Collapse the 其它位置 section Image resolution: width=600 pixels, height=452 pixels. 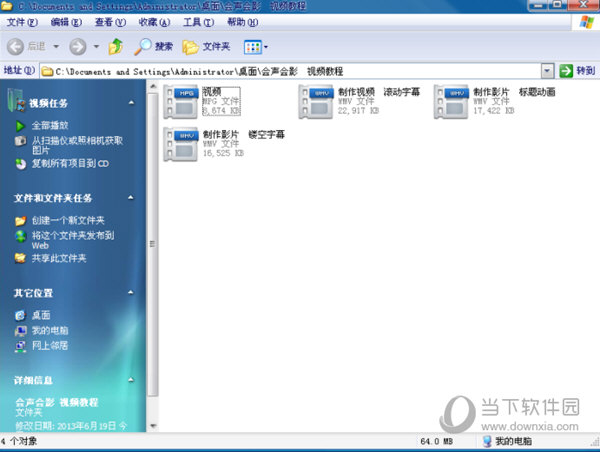(131, 292)
